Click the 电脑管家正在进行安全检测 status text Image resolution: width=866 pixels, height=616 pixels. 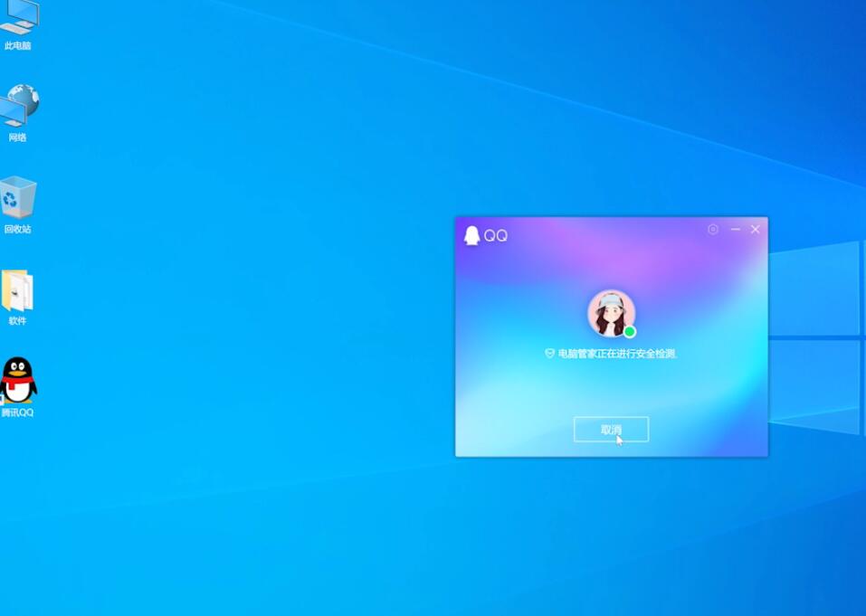click(617, 354)
